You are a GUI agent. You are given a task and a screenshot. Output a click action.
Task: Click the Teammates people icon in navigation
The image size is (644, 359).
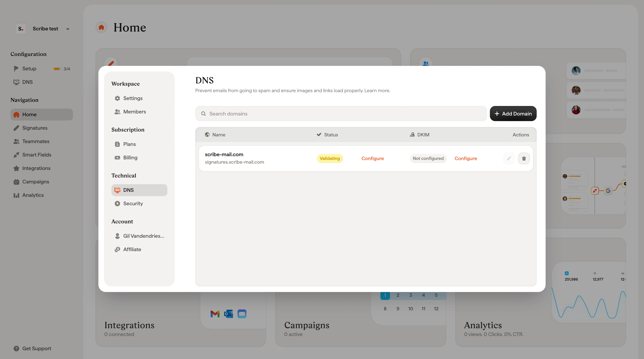16,141
